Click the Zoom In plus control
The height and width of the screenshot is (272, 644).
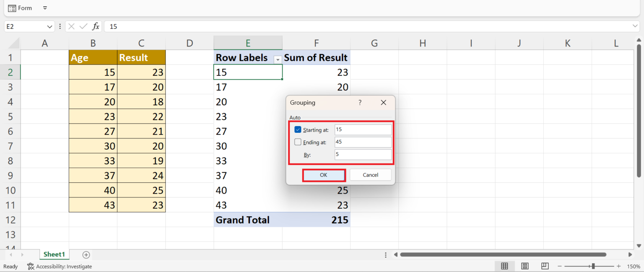pyautogui.click(x=618, y=266)
